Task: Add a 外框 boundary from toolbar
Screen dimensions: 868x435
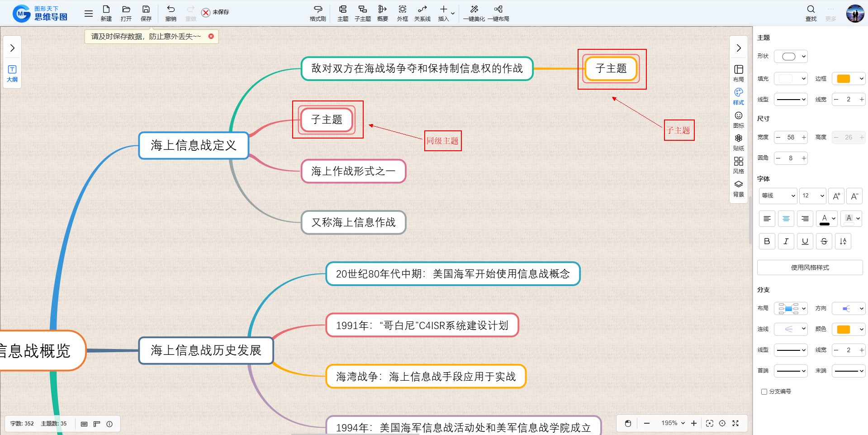Action: 402,10
